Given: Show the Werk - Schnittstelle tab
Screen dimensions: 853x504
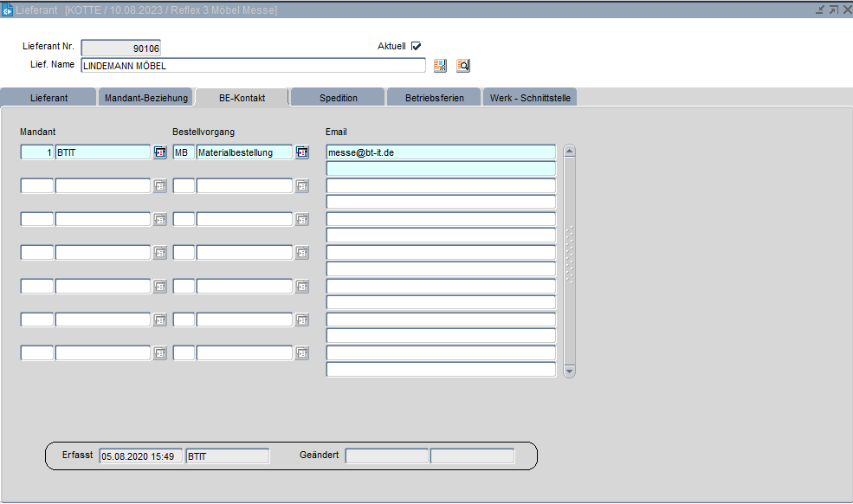Looking at the screenshot, I should click(x=530, y=98).
